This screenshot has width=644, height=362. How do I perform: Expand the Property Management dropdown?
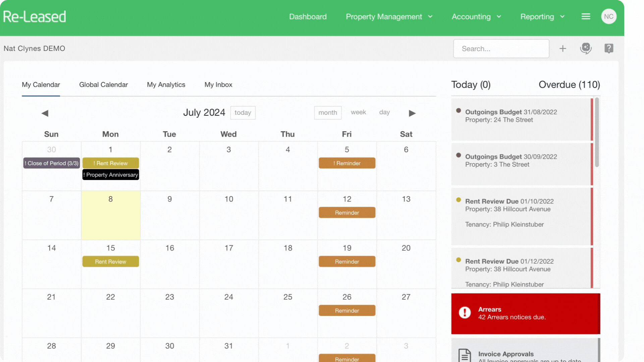tap(389, 17)
